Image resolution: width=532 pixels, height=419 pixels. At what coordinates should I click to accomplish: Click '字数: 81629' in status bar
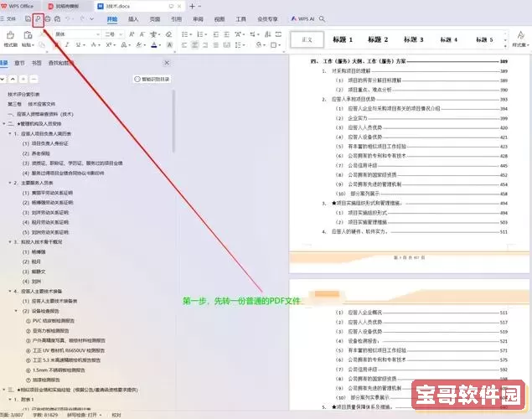(x=45, y=415)
